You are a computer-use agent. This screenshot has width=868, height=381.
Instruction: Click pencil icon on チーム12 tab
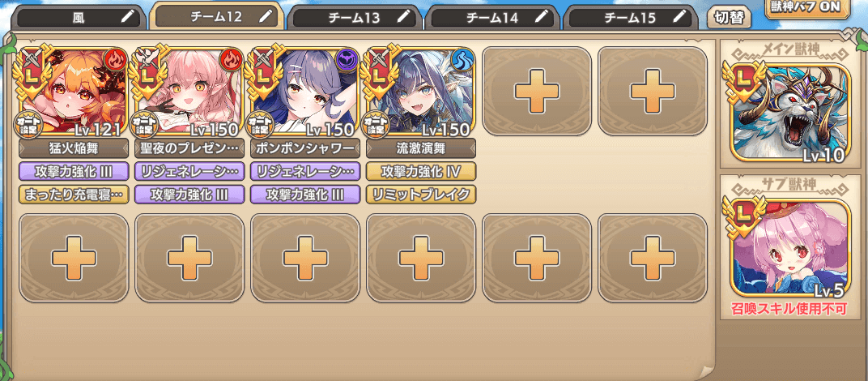(266, 16)
